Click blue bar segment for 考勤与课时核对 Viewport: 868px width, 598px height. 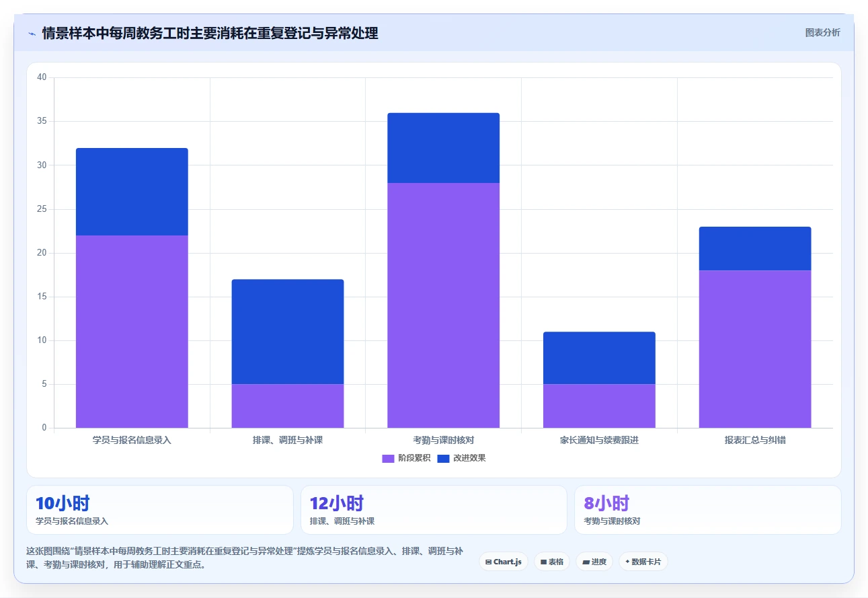(x=444, y=148)
